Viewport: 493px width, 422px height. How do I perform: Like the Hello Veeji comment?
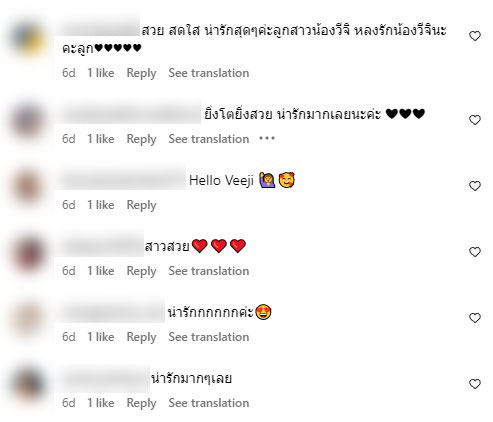tap(475, 186)
